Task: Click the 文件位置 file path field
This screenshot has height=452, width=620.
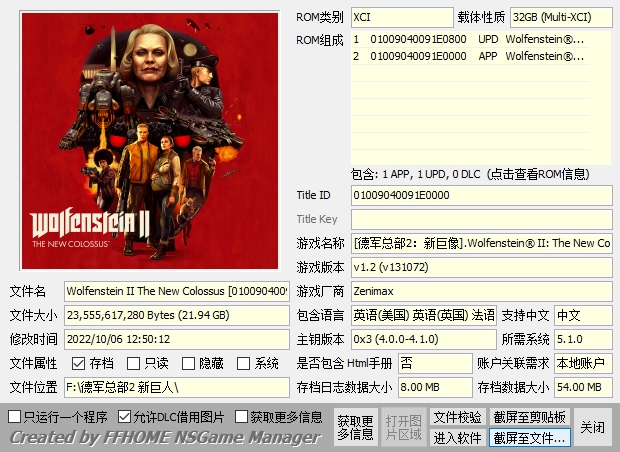Action: (177, 388)
